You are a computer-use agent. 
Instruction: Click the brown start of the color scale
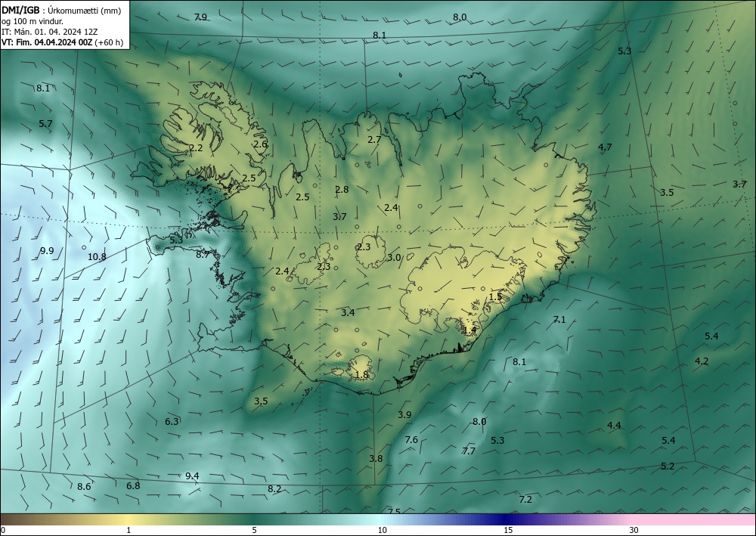[14, 519]
